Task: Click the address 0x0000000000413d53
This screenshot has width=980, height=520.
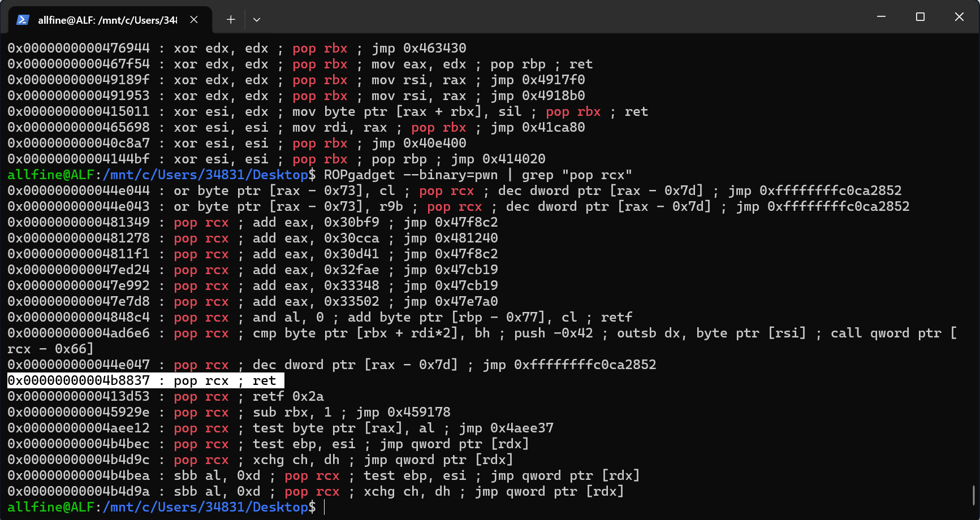Action: (79, 396)
